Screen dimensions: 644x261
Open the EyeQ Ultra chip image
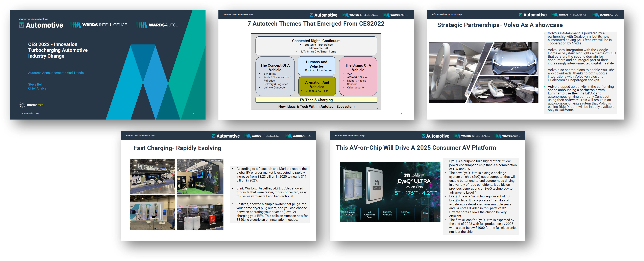[390, 192]
